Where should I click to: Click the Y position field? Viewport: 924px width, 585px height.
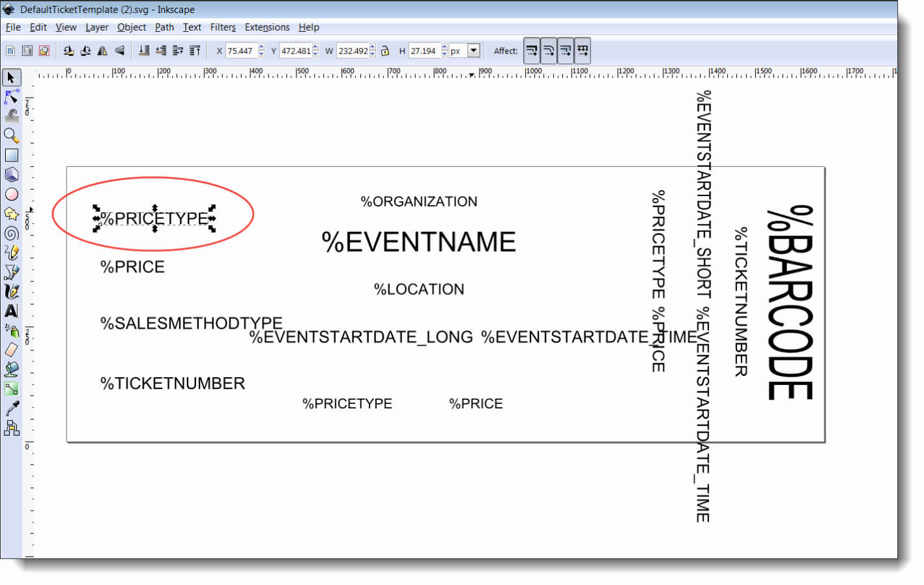pyautogui.click(x=296, y=51)
